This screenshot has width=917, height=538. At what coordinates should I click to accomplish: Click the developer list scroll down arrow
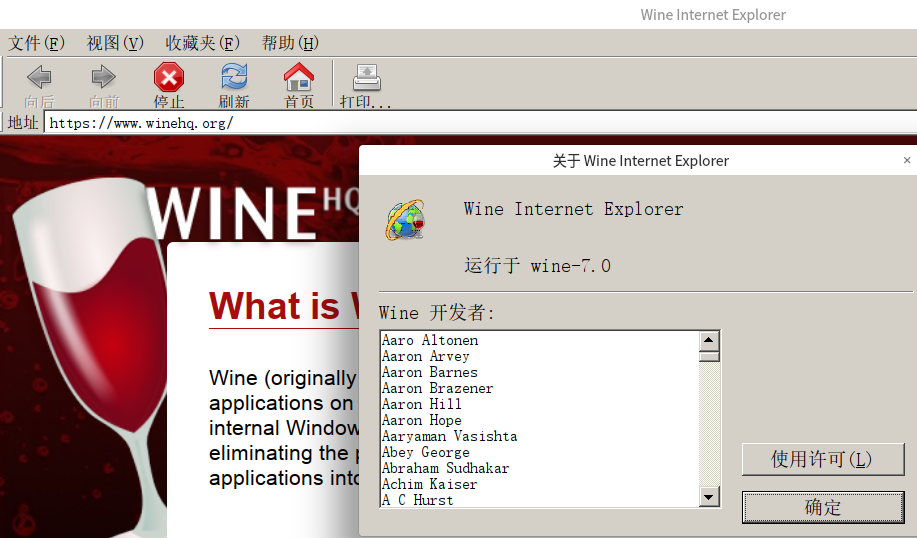click(709, 498)
